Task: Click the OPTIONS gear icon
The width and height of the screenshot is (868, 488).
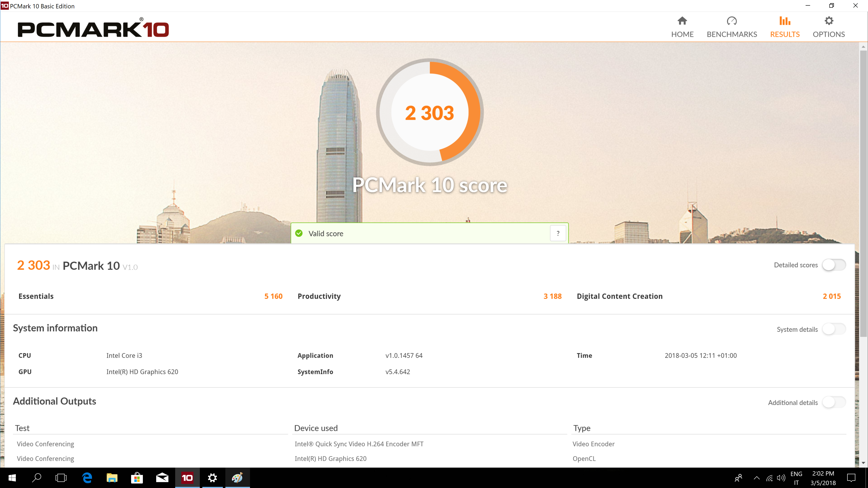Action: [x=829, y=21]
